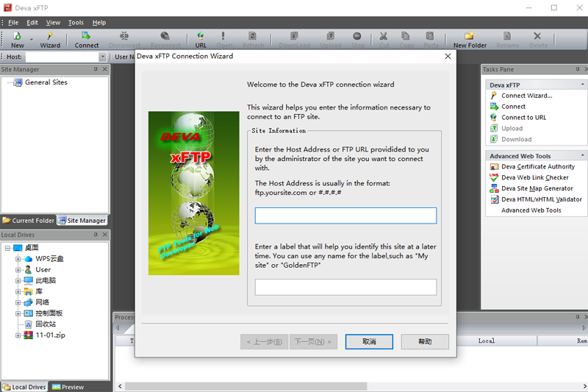Image resolution: width=588 pixels, height=392 pixels.
Task: Select 回收站 in Local Drives tree
Action: click(46, 324)
